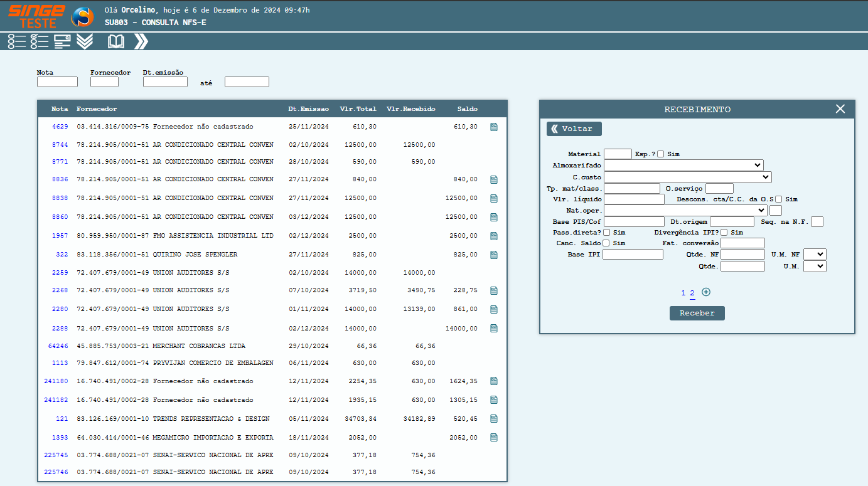Click the triple down chevron toolbar icon

(x=85, y=41)
